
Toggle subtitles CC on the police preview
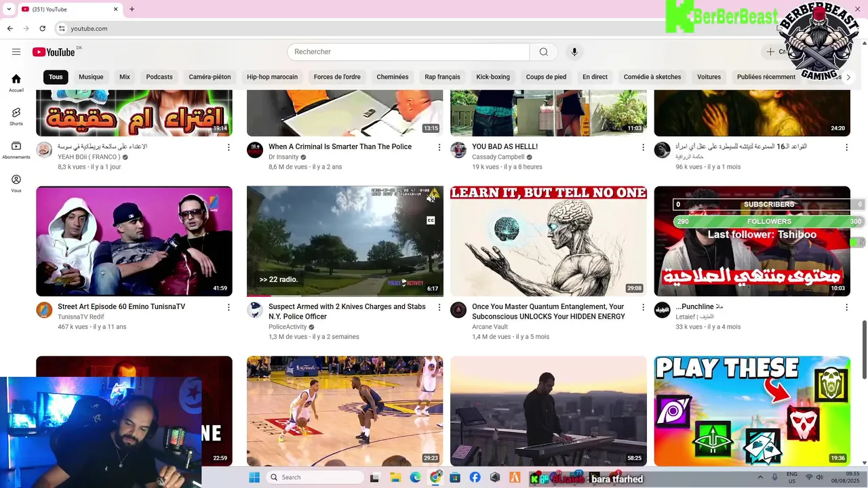(431, 220)
